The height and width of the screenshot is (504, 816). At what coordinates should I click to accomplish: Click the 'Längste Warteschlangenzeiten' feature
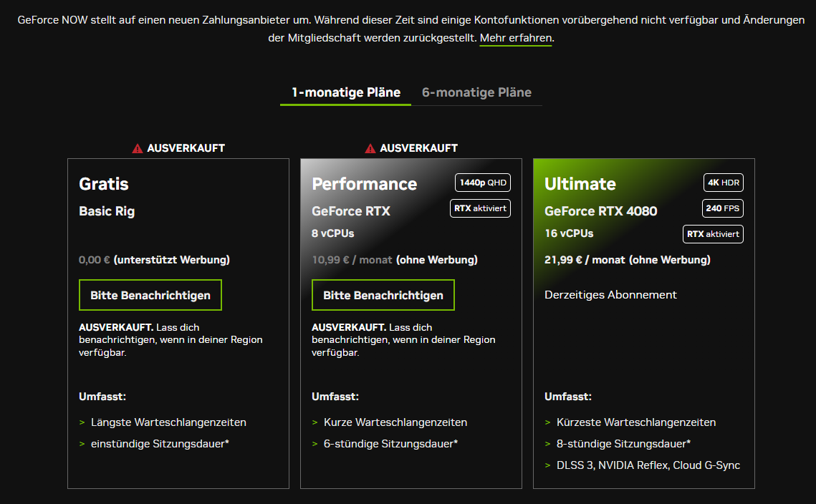point(168,422)
